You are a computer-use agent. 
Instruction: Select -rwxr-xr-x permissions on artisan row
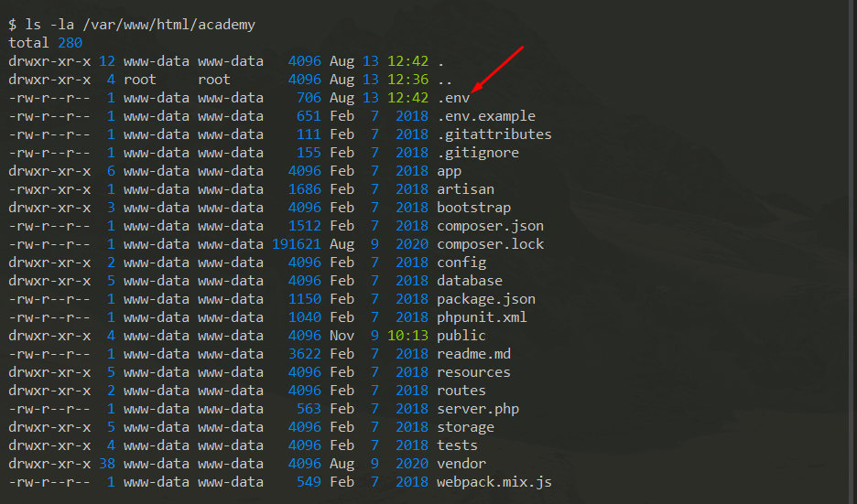[49, 189]
